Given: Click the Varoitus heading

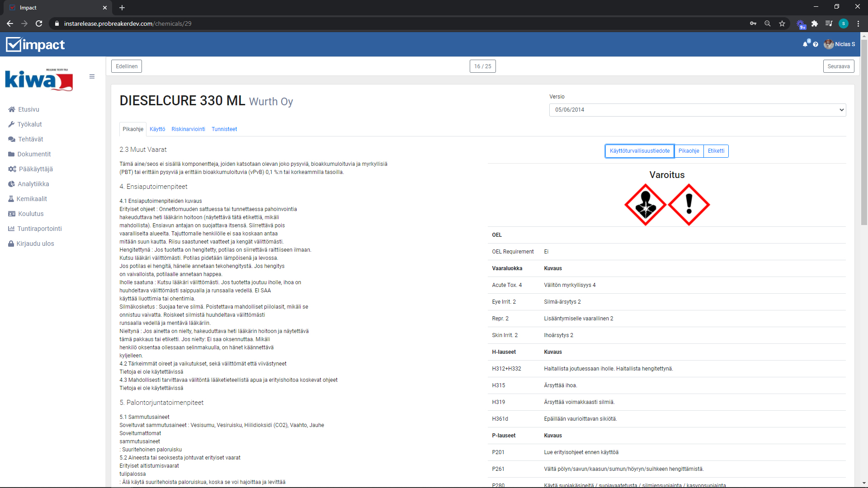Looking at the screenshot, I should pos(667,175).
